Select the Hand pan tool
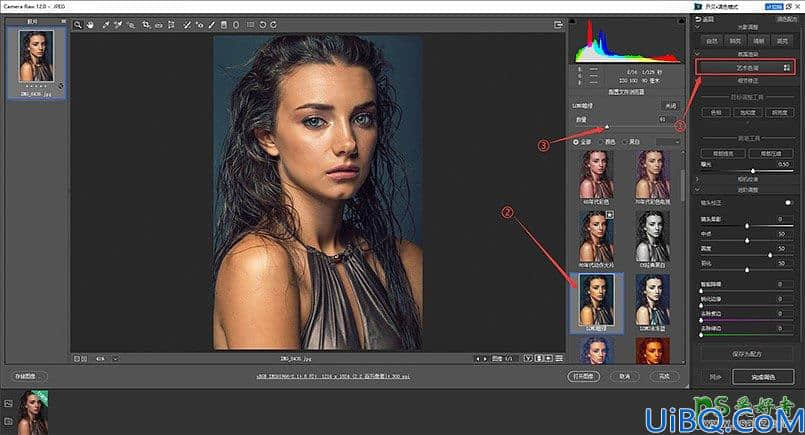Viewport: 805px width, 435px height. (90, 25)
